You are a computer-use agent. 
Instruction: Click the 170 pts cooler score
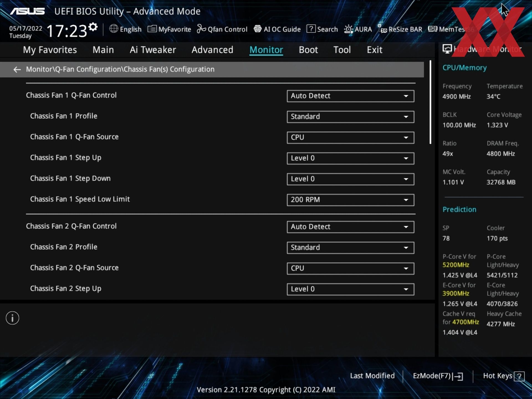pyautogui.click(x=497, y=239)
